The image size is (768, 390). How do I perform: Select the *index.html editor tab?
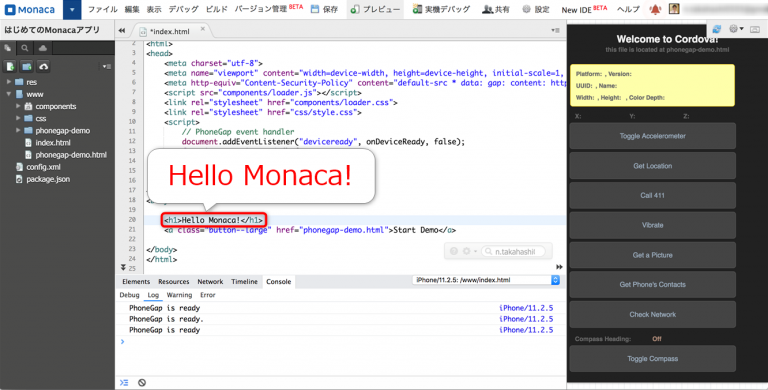pos(169,31)
